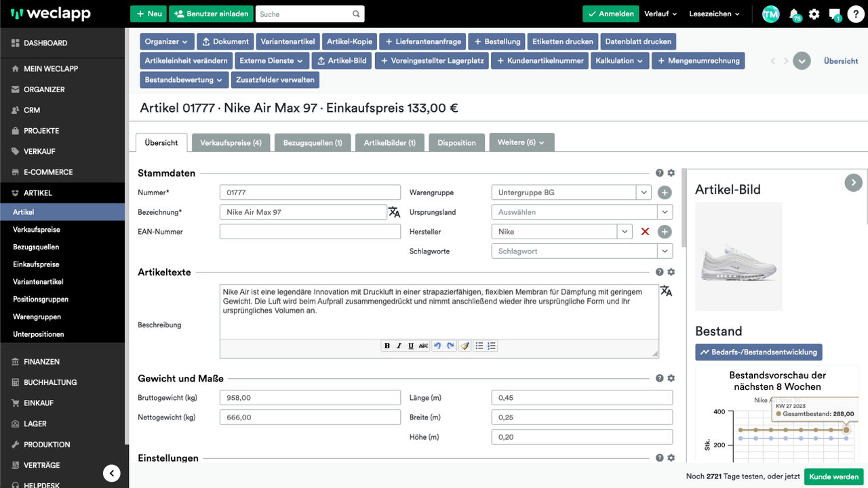Click Datenblatt drucken button
Viewport: 868px width, 488px height.
pos(638,41)
